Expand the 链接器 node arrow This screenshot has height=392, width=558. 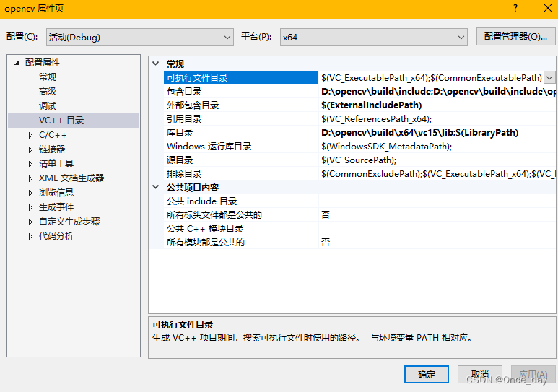point(30,149)
